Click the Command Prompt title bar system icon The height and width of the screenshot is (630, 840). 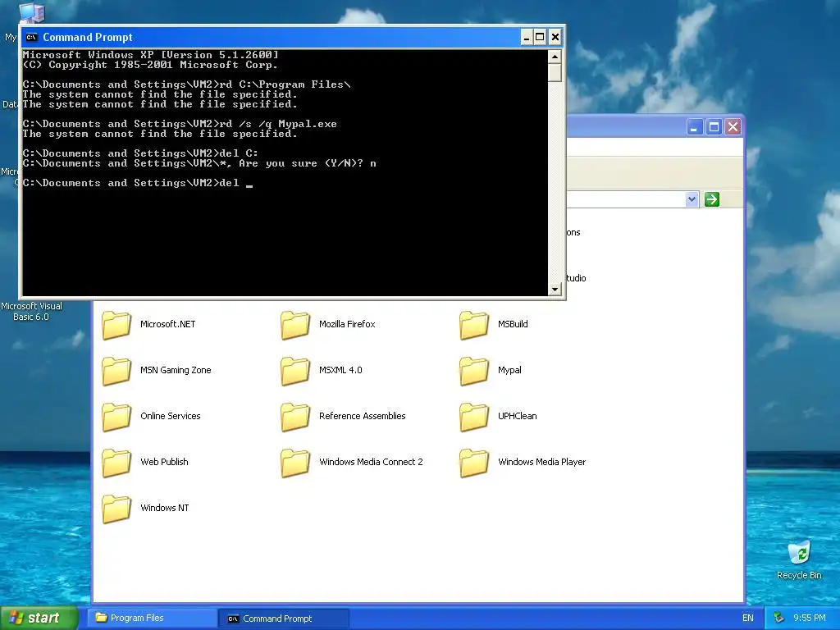[32, 37]
